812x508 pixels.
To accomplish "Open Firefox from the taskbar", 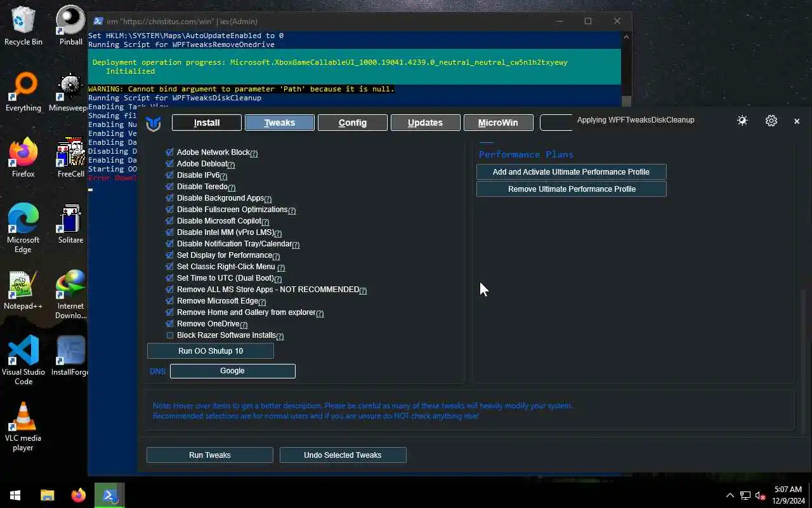I will pyautogui.click(x=79, y=495).
